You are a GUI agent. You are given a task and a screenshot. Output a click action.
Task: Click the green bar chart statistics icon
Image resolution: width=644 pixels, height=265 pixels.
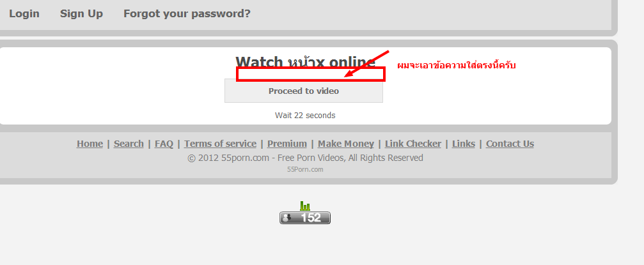(305, 206)
